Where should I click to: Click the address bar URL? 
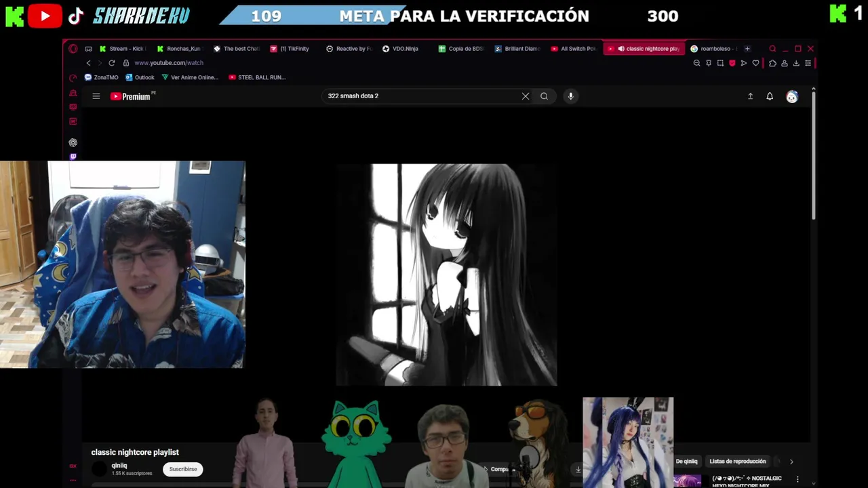point(169,63)
